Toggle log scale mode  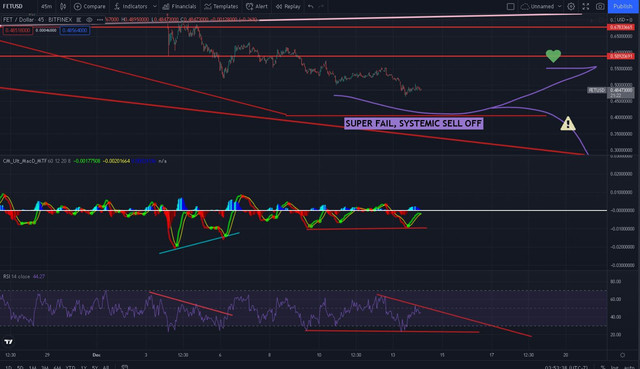(x=614, y=367)
